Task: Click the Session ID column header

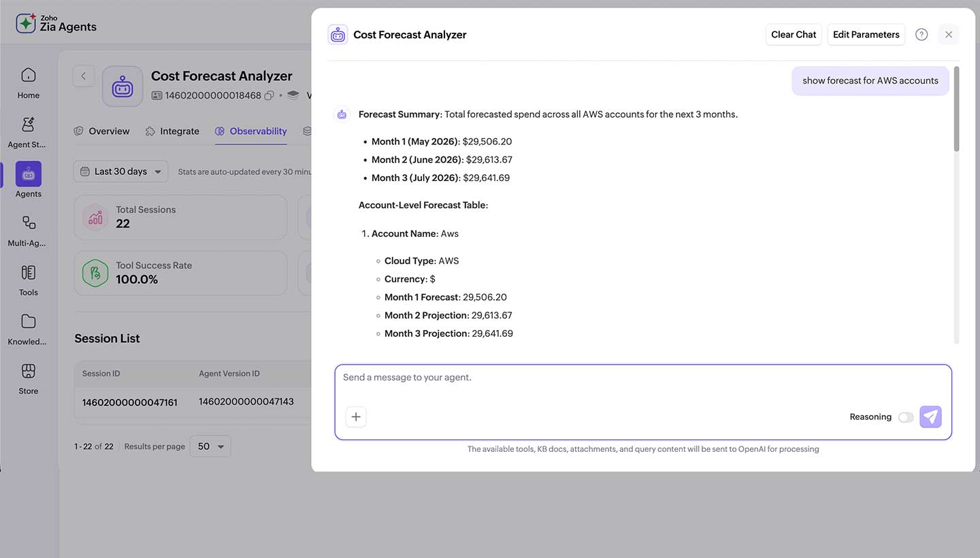Action: (x=101, y=374)
